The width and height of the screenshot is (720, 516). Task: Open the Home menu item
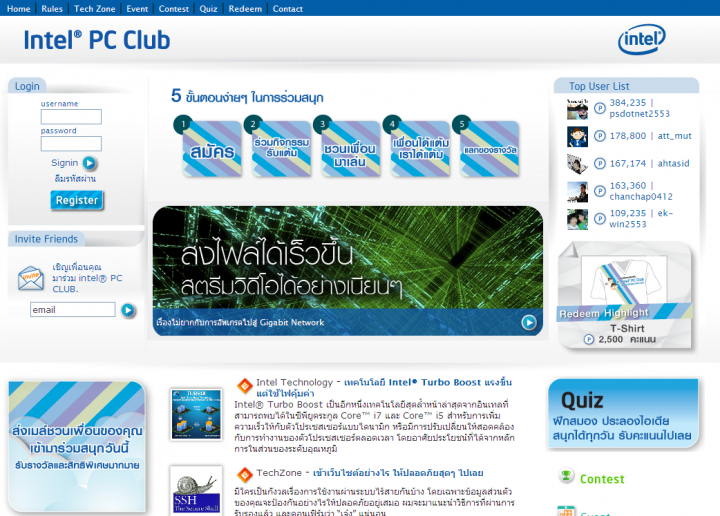click(19, 9)
